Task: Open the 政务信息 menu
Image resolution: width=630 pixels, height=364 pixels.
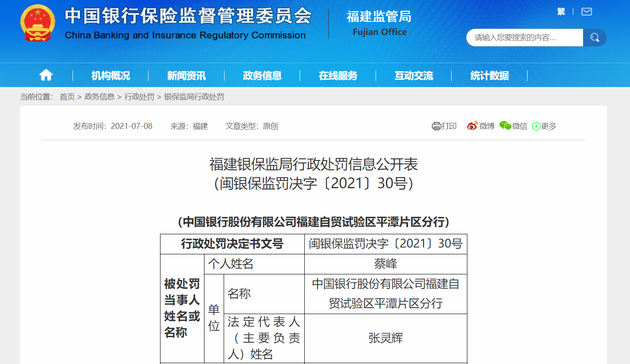Action: 262,76
